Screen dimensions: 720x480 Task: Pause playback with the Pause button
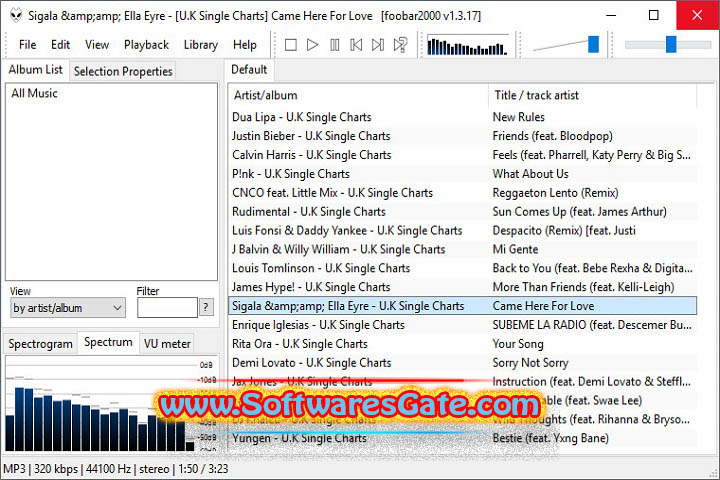pyautogui.click(x=334, y=45)
